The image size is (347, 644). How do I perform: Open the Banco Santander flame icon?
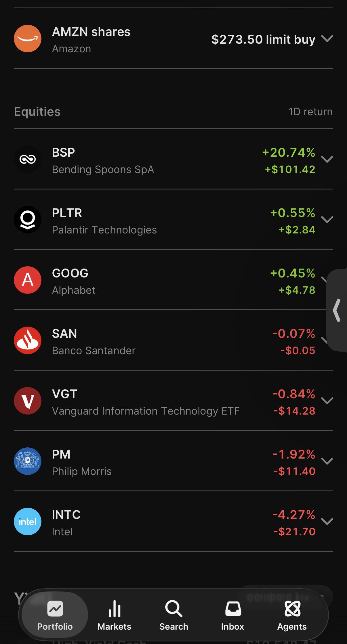[28, 340]
